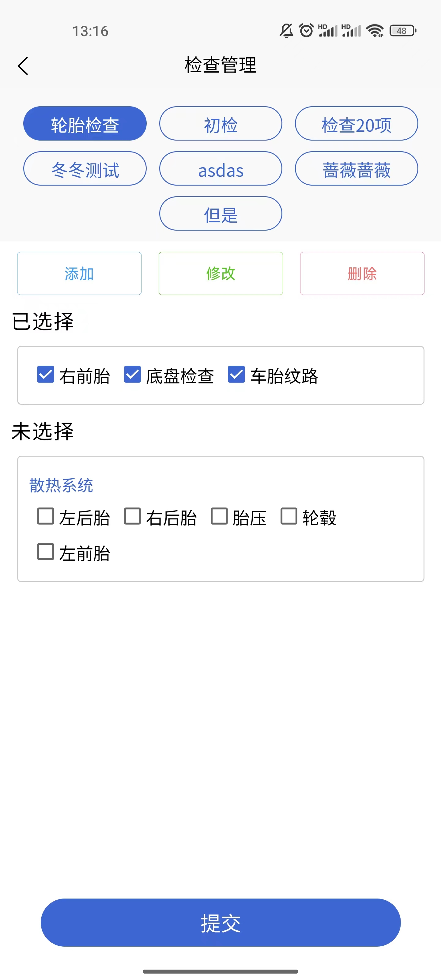Uncheck the 车胎纹路 checkbox
The height and width of the screenshot is (980, 441).
click(x=236, y=374)
